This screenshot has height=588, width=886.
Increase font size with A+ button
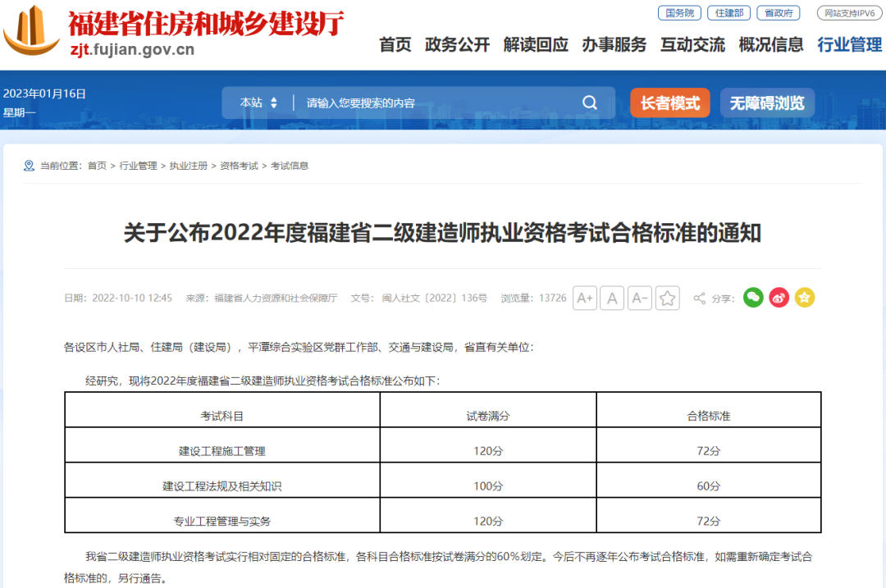click(x=585, y=298)
